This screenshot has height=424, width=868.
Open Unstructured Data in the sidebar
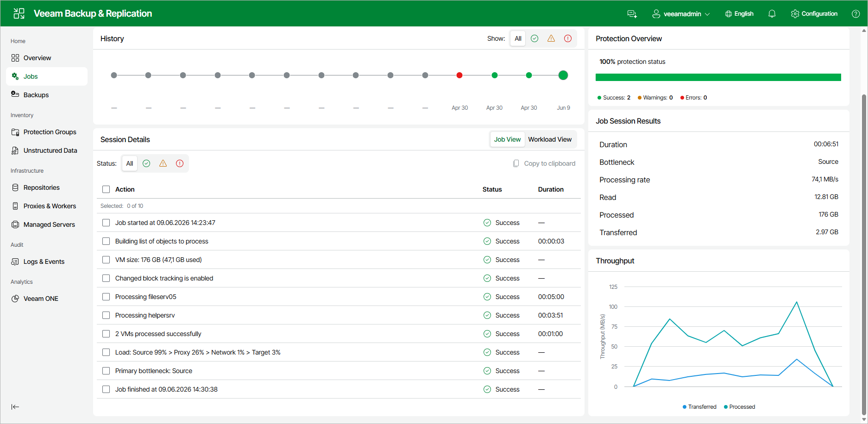pos(47,150)
